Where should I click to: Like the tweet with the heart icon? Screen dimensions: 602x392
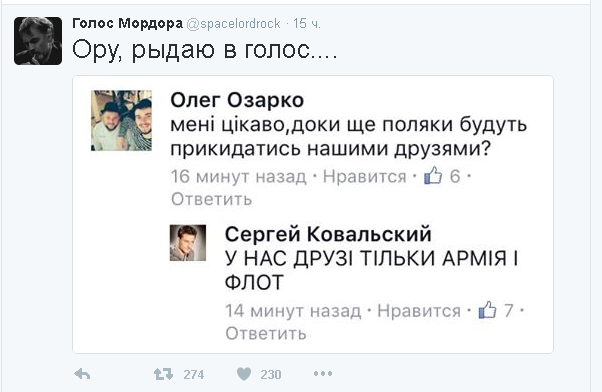(244, 374)
